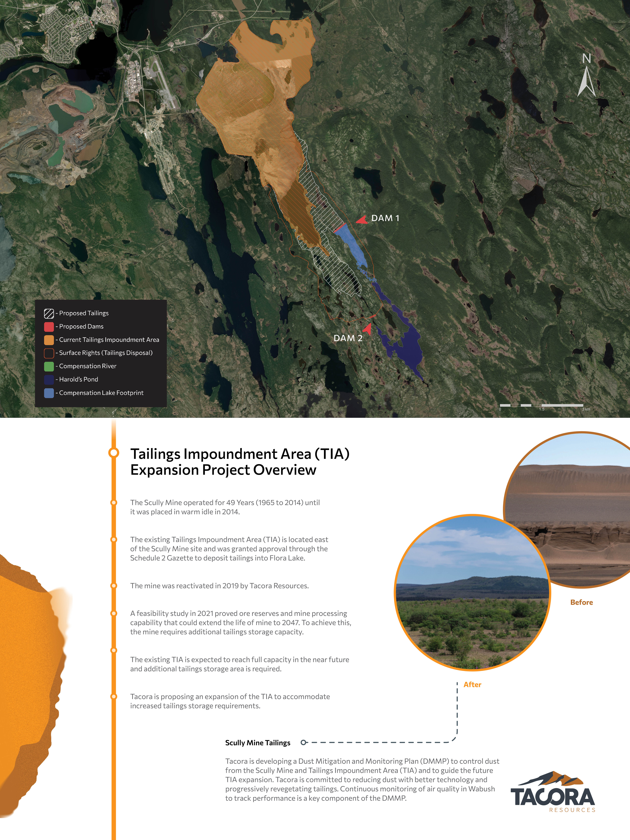Click the north arrow compass icon

586,75
